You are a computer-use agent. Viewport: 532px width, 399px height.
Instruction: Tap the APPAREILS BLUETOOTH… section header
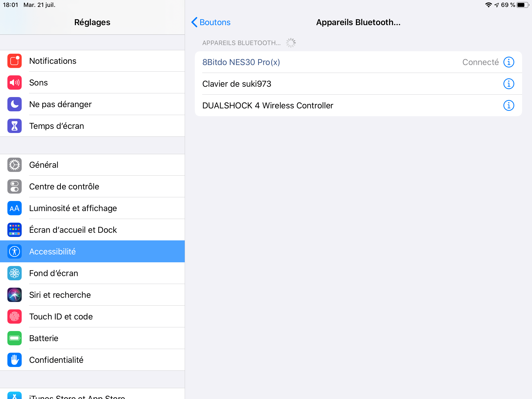click(241, 43)
